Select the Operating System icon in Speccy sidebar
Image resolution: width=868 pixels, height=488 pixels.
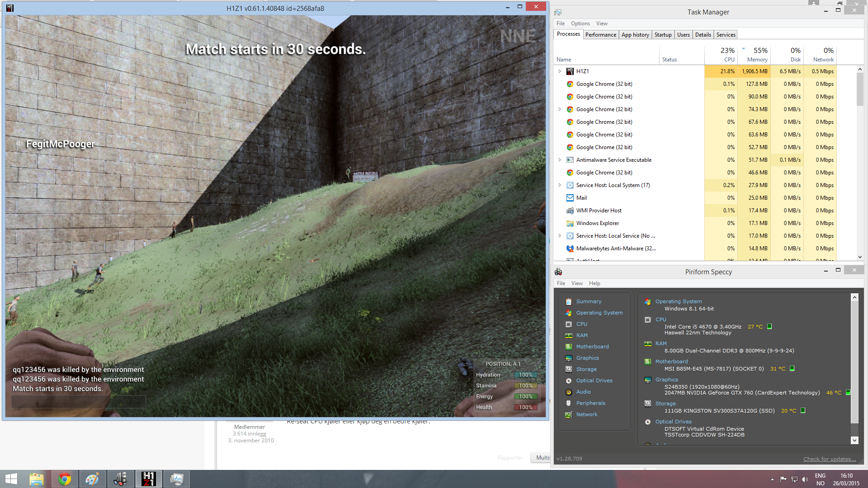click(x=569, y=313)
